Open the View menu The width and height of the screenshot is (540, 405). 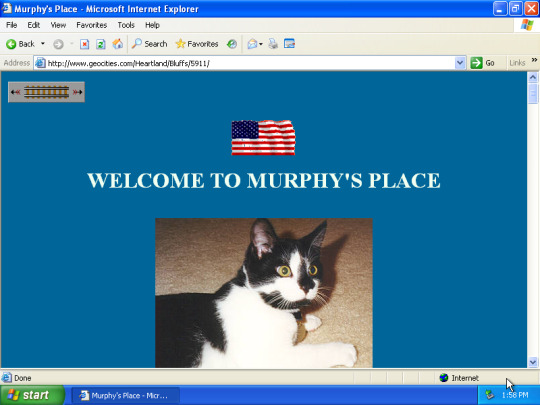point(58,25)
